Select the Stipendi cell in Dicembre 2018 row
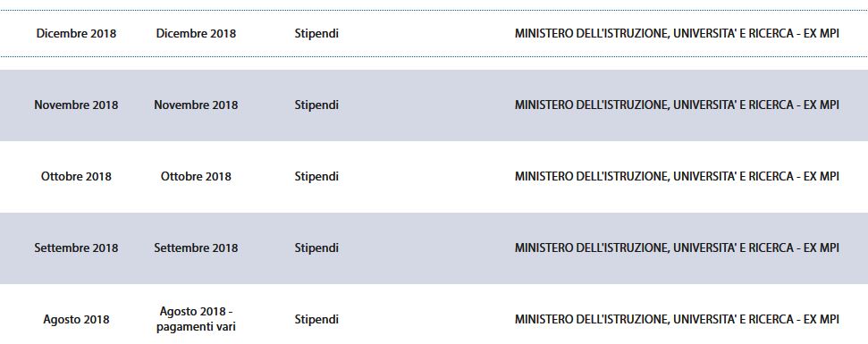The width and height of the screenshot is (868, 344). (x=316, y=33)
